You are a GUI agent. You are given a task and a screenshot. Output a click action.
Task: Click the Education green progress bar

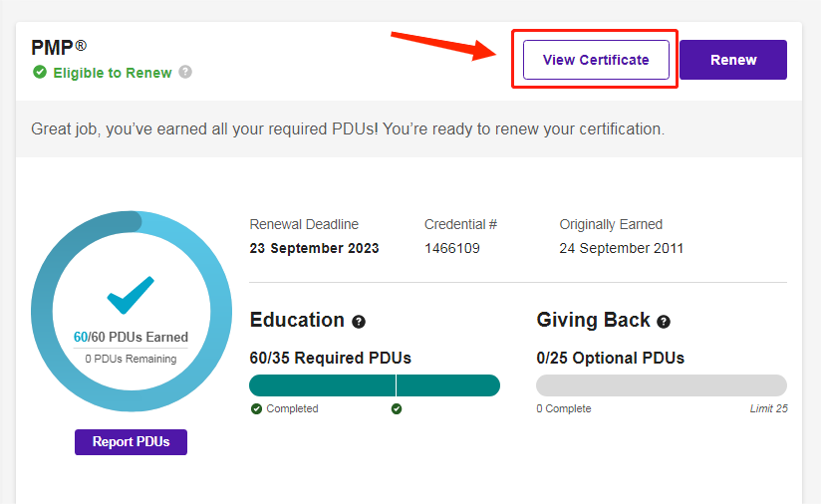point(374,385)
